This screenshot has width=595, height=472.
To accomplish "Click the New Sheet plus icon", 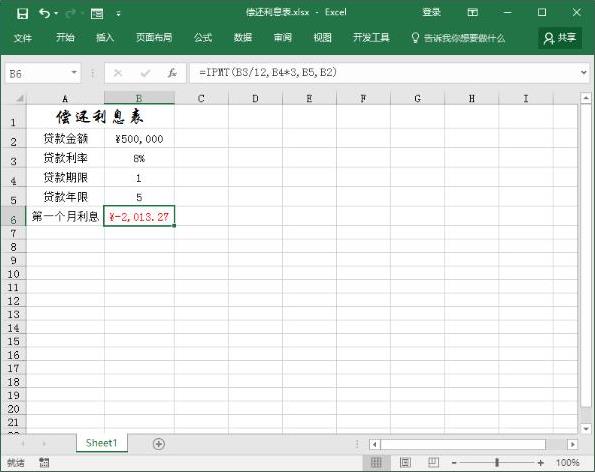I will pos(159,444).
